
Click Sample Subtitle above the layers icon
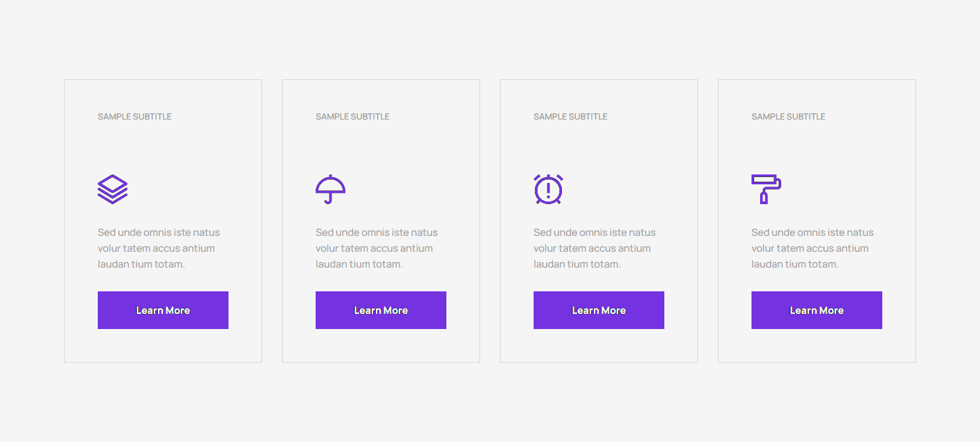click(x=135, y=116)
